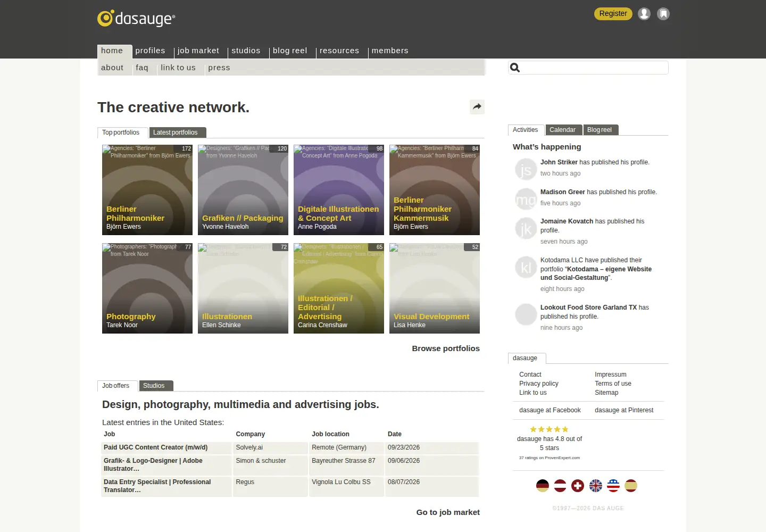Open Berliner Philharmoniker portfolio thumbnail
The image size is (766, 532).
pyautogui.click(x=147, y=190)
